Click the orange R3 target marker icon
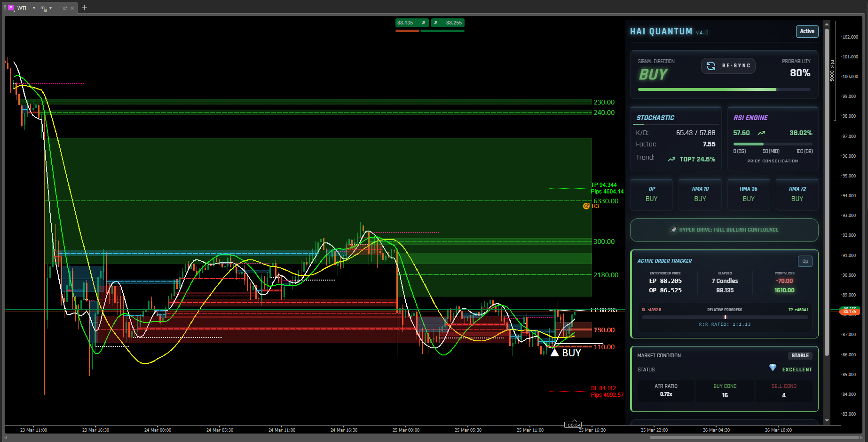The image size is (868, 442). (x=586, y=206)
